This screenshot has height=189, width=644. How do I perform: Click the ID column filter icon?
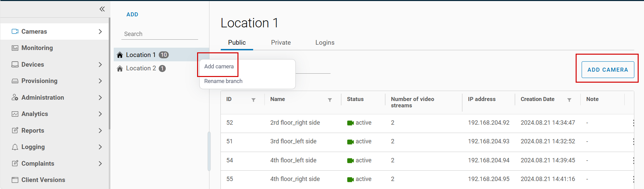click(x=253, y=100)
